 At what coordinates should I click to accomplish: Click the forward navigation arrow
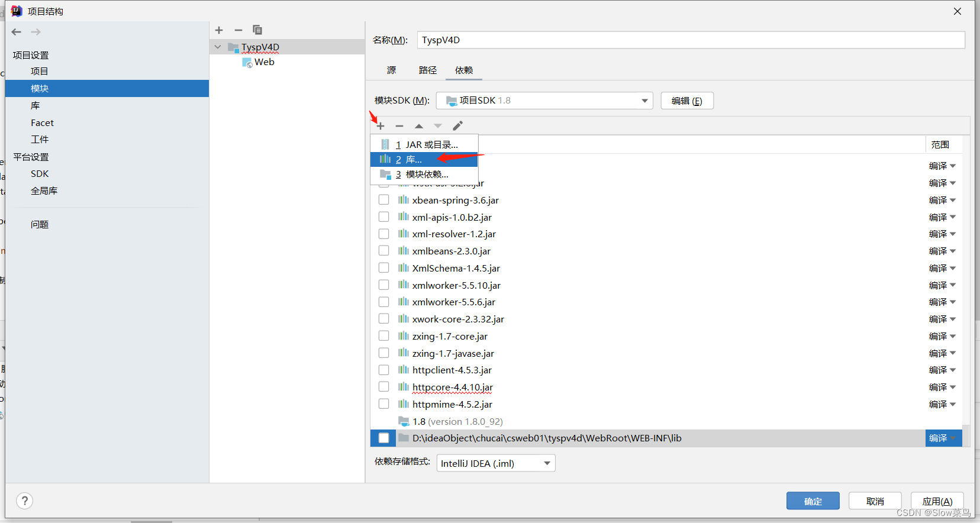click(36, 32)
